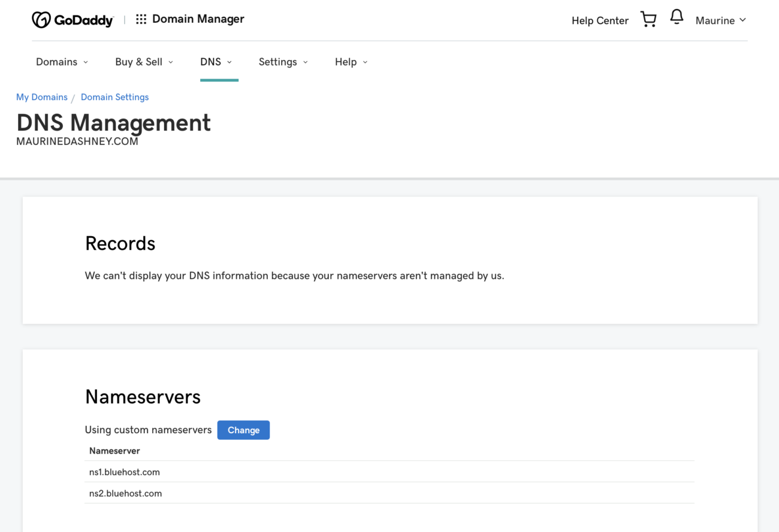This screenshot has height=532, width=779.
Task: Click the DNS Management page title
Action: point(113,123)
